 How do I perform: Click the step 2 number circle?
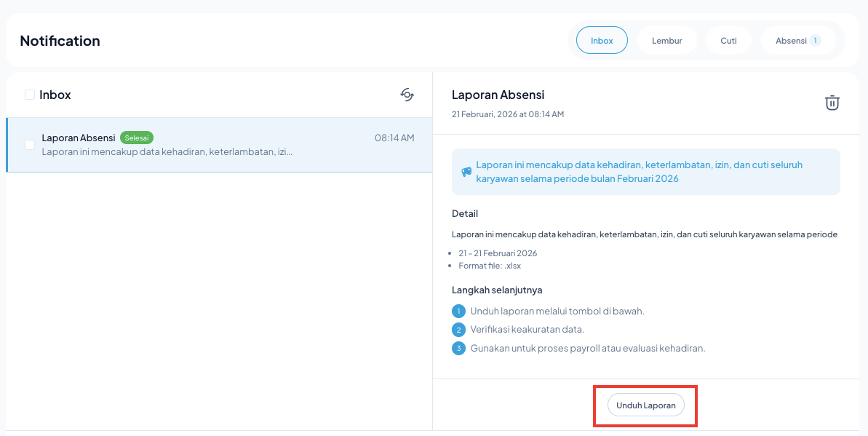(x=458, y=330)
